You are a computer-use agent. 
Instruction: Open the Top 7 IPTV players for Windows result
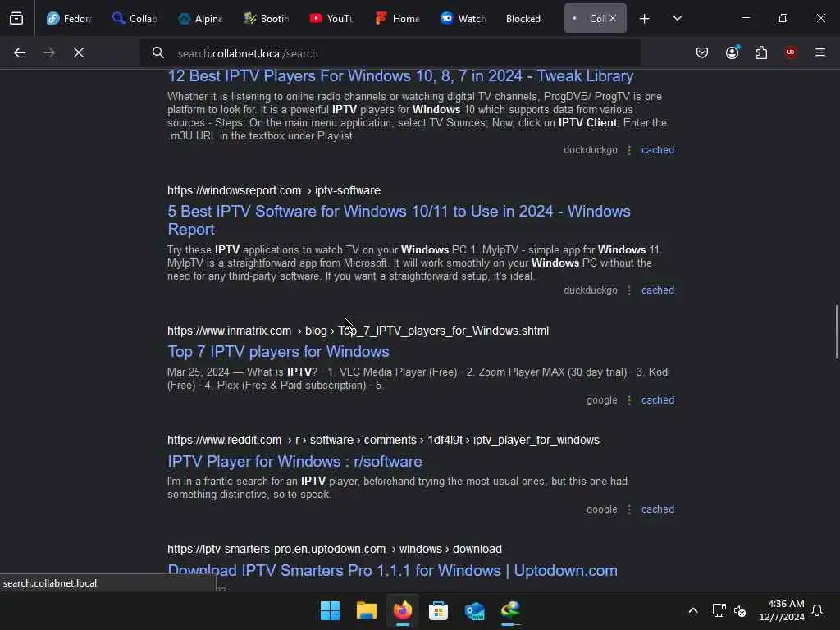coord(278,351)
